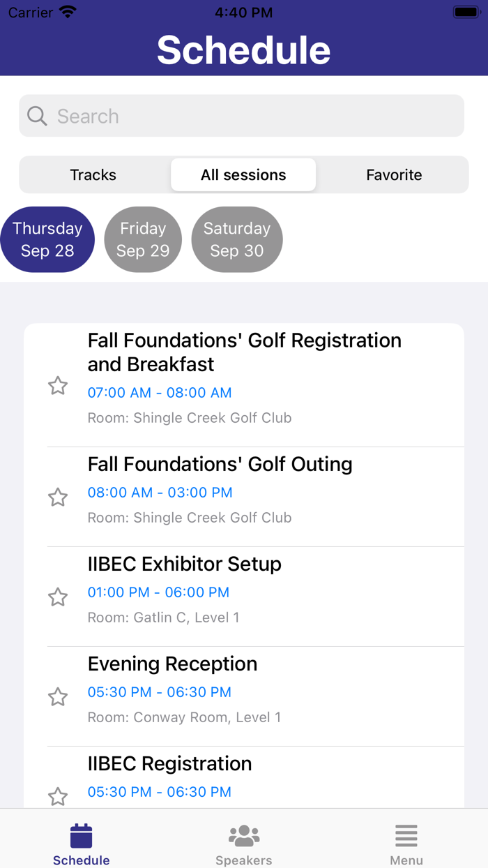Toggle favorite star on IIBEC Registration

[x=58, y=796]
